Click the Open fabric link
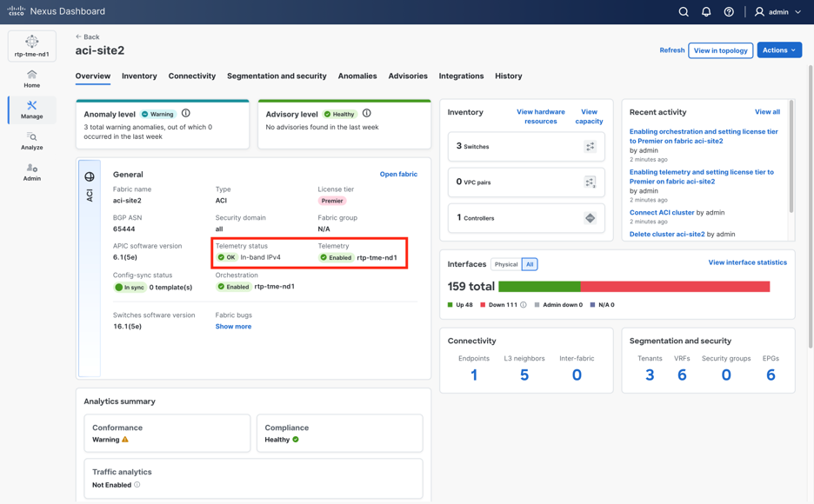 398,174
